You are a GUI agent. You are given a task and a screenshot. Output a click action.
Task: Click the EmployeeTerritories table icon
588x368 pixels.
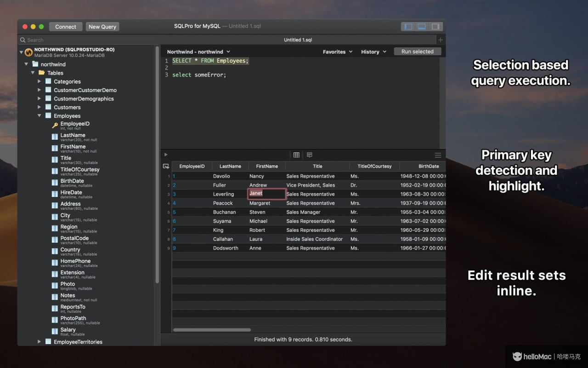[48, 342]
